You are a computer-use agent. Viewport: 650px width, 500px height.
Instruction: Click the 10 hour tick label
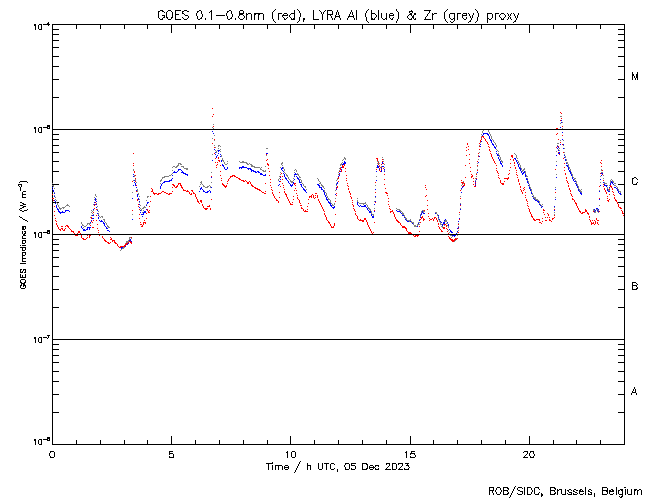pos(290,454)
